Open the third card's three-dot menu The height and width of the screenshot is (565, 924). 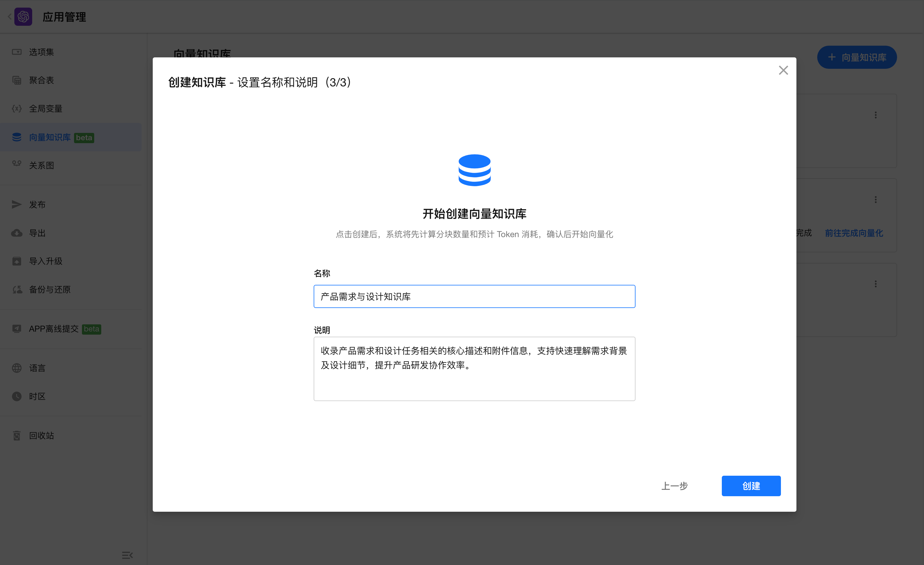876,284
